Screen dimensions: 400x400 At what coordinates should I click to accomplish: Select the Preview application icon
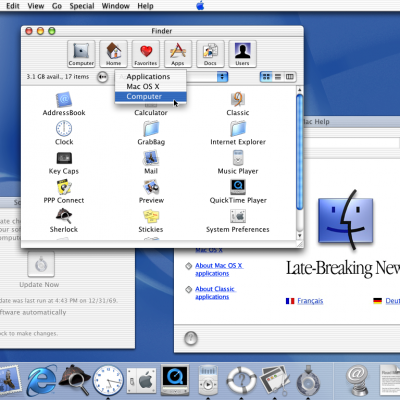[151, 187]
